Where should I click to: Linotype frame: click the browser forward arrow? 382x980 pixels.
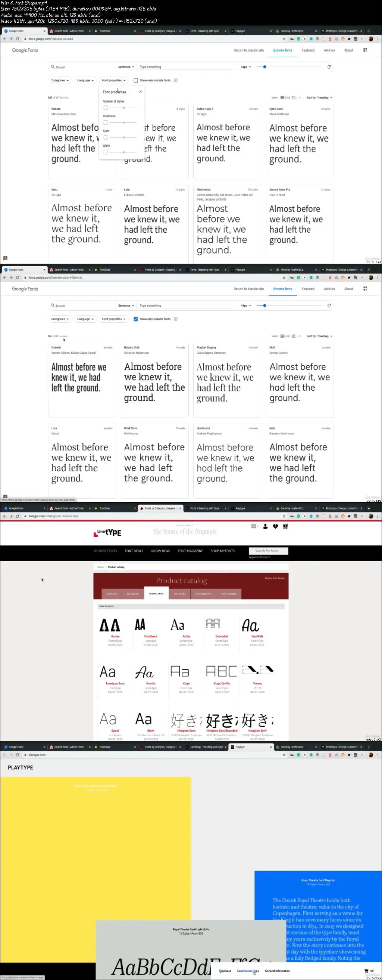pos(11,516)
